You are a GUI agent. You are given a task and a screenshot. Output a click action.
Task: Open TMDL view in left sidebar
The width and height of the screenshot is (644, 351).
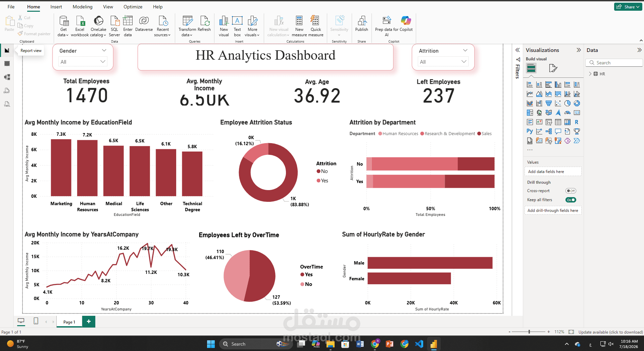7,104
